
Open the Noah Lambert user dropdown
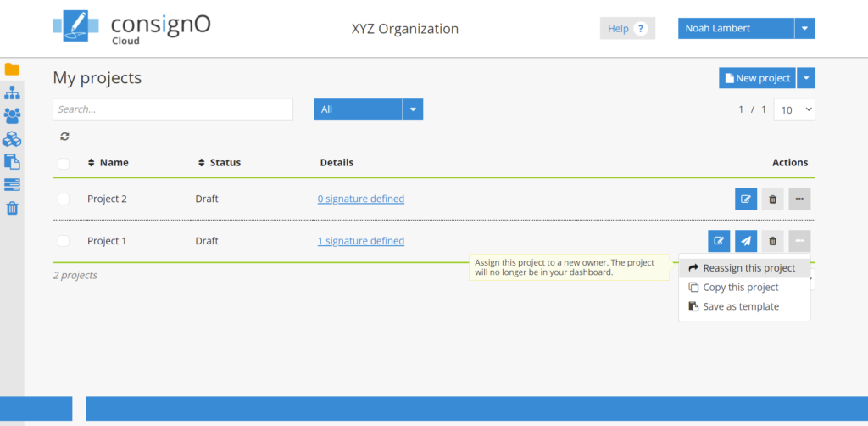tap(804, 28)
